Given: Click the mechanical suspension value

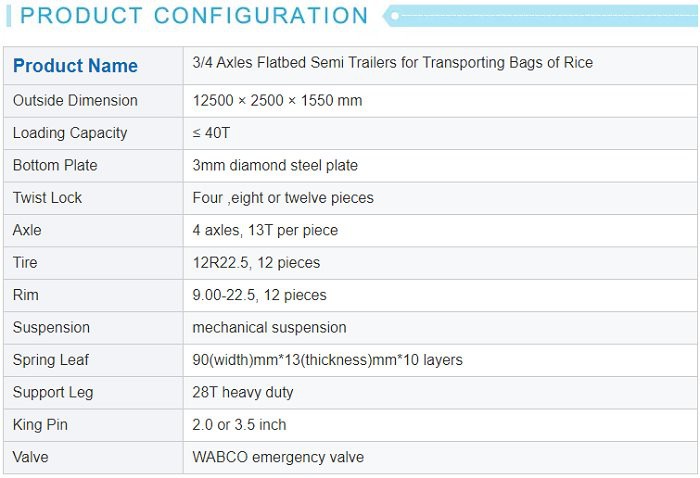Looking at the screenshot, I should pyautogui.click(x=269, y=328).
